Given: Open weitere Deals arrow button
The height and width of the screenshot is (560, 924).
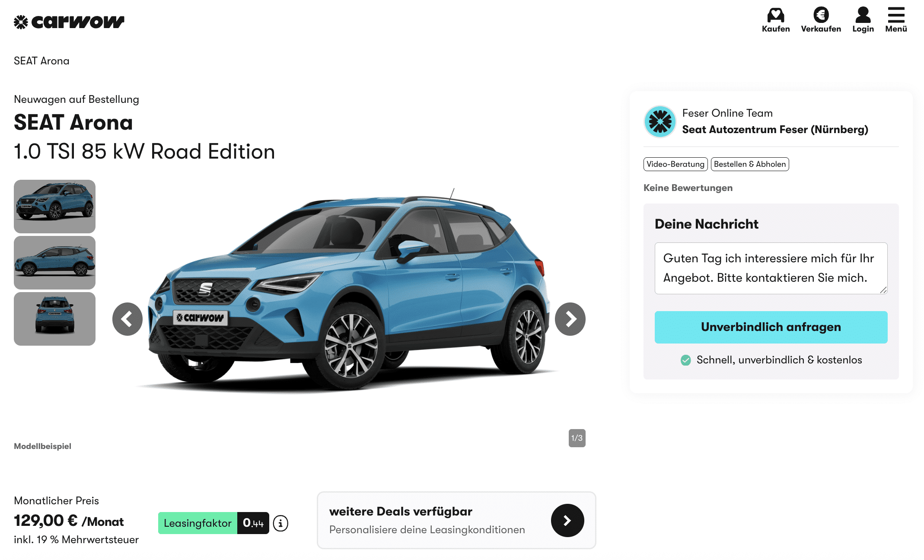Looking at the screenshot, I should coord(567,520).
